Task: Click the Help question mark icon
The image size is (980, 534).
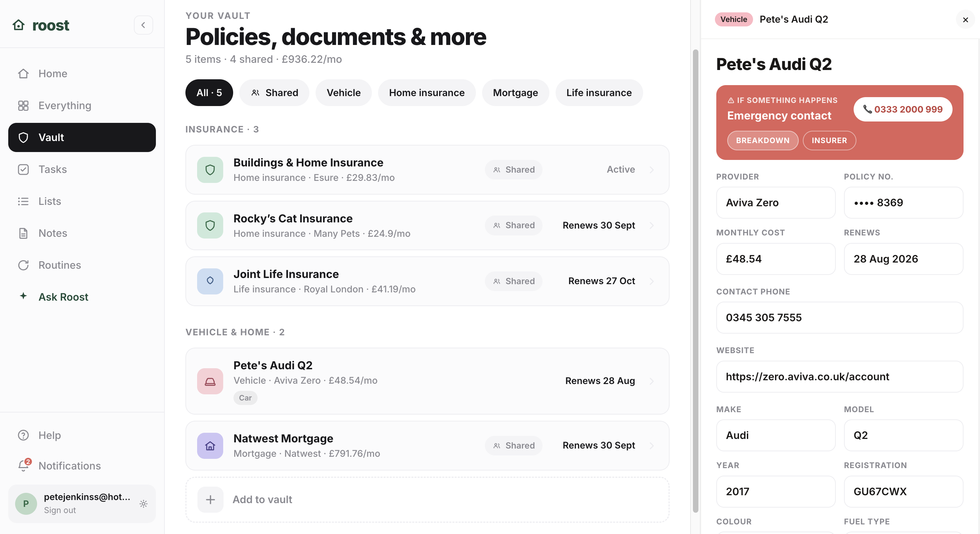Action: [23, 435]
